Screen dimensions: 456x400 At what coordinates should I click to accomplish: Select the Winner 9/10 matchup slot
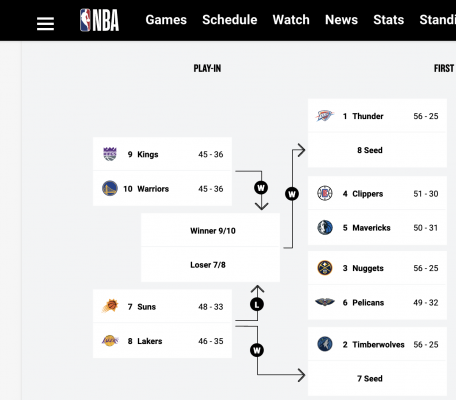210,230
